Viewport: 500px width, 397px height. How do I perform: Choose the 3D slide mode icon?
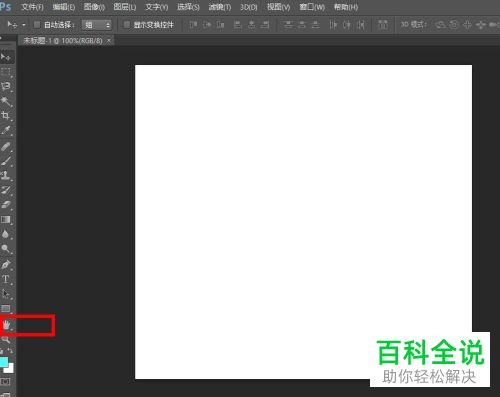point(481,25)
